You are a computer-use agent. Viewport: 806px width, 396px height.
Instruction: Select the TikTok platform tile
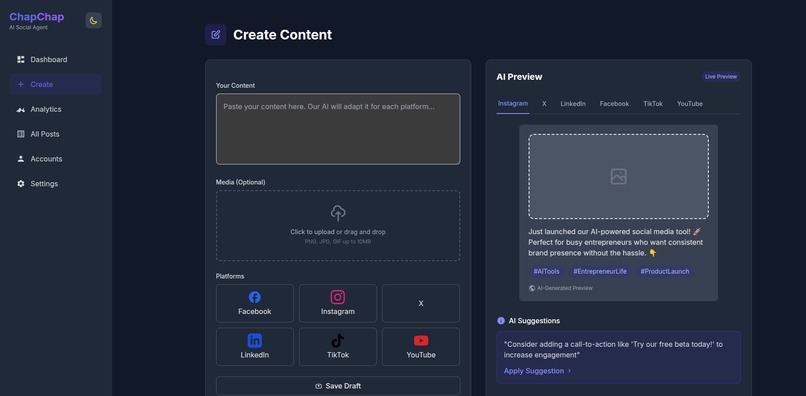coord(338,347)
